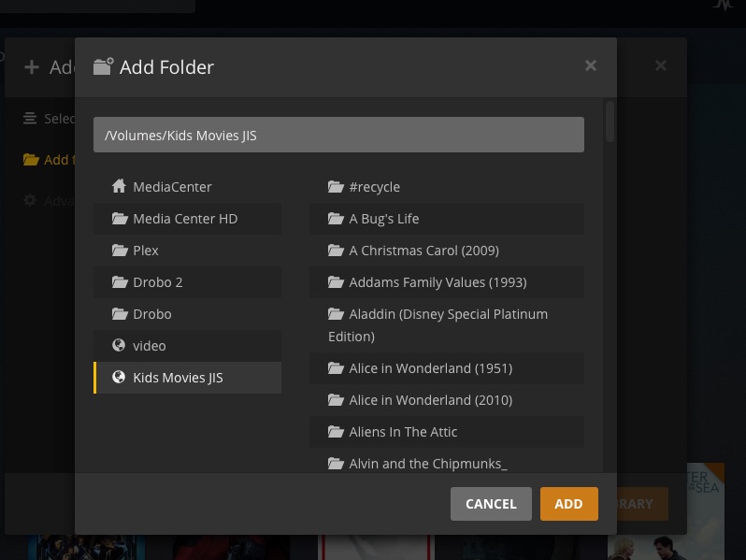Viewport: 746px width, 560px height.
Task: Select the MediaCenter home location
Action: [x=188, y=186]
